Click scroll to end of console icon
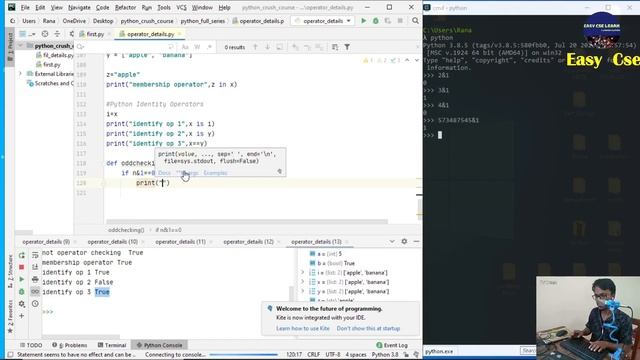This screenshot has height=360, width=640. coord(35,267)
